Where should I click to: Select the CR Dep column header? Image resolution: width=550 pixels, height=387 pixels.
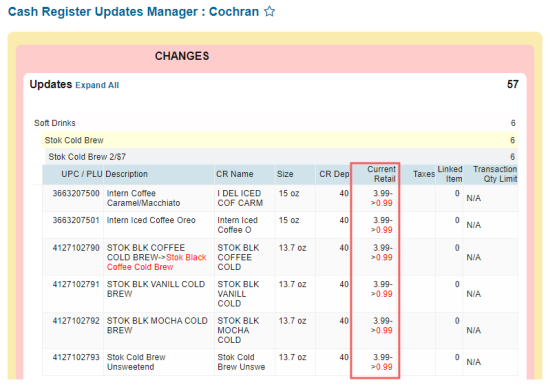334,174
